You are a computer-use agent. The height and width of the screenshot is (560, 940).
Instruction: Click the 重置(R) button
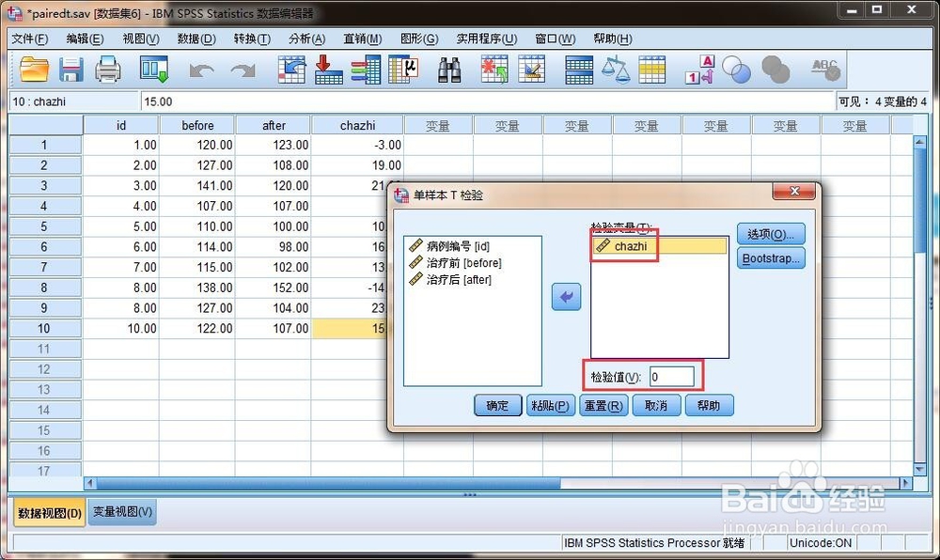pyautogui.click(x=603, y=406)
